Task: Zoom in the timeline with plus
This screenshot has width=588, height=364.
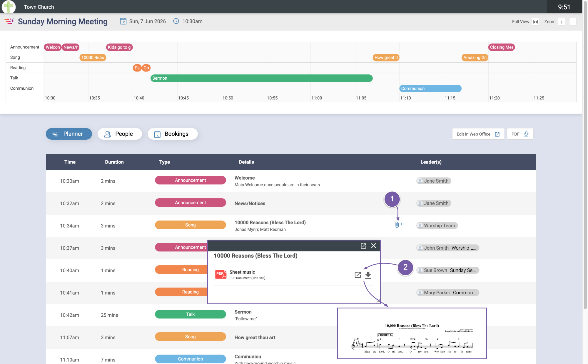Action: pos(562,22)
